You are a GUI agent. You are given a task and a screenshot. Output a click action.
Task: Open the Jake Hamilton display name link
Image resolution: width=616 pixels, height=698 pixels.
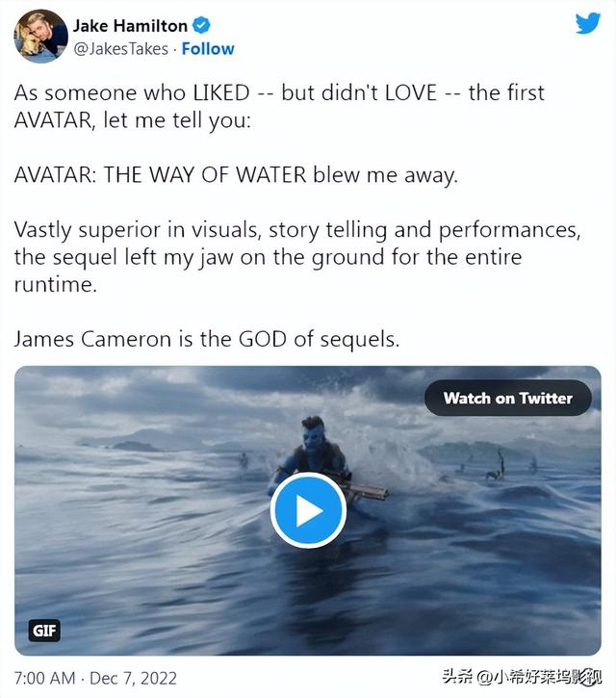[130, 26]
